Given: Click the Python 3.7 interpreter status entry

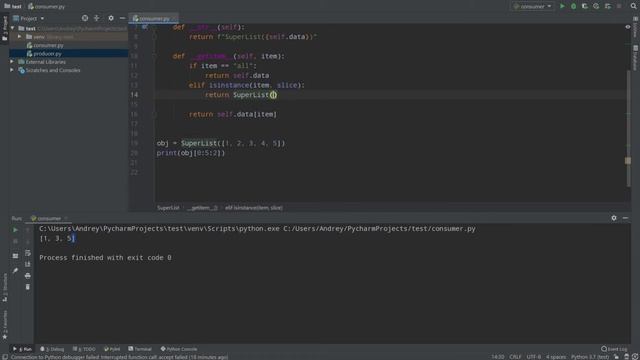Looking at the screenshot, I should (589, 357).
